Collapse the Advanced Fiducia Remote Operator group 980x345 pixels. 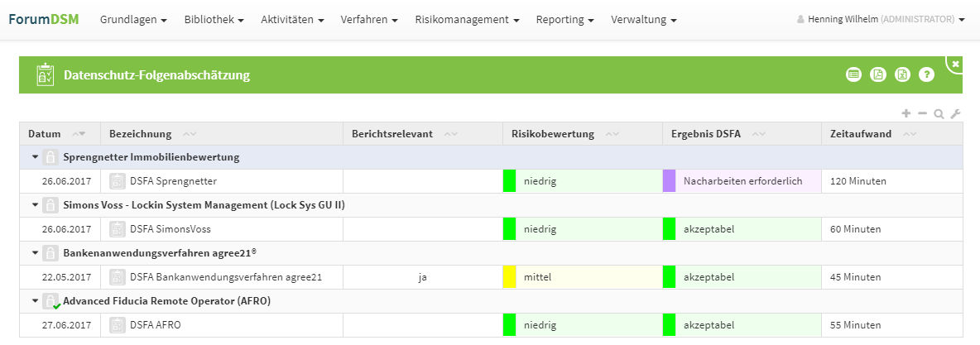35,301
